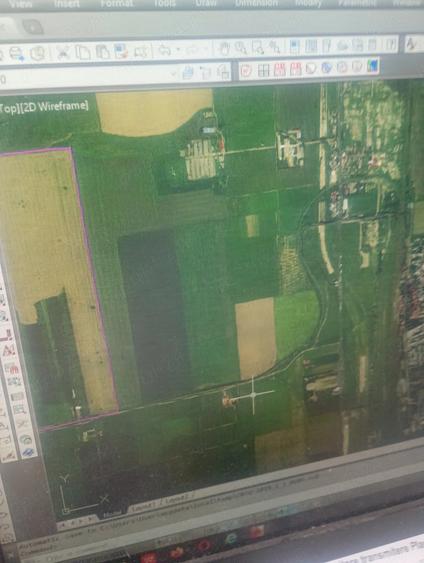Click the Copy icon in toolbar

[x=83, y=52]
